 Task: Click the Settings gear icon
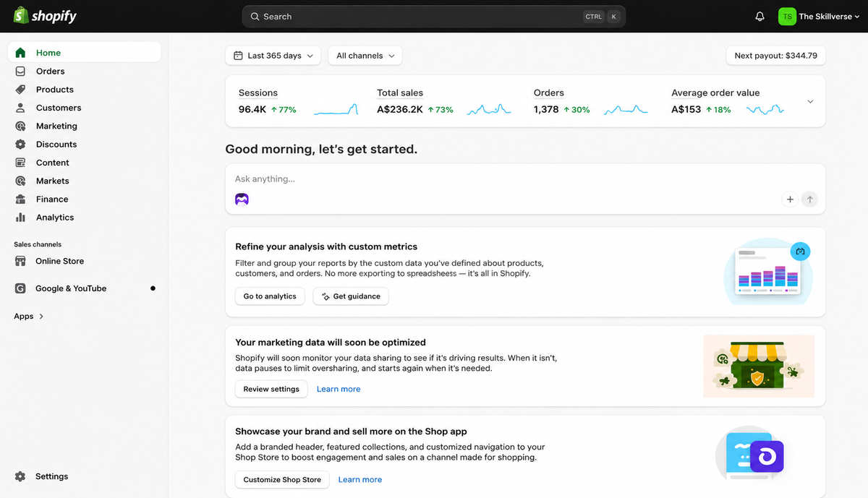coord(20,476)
